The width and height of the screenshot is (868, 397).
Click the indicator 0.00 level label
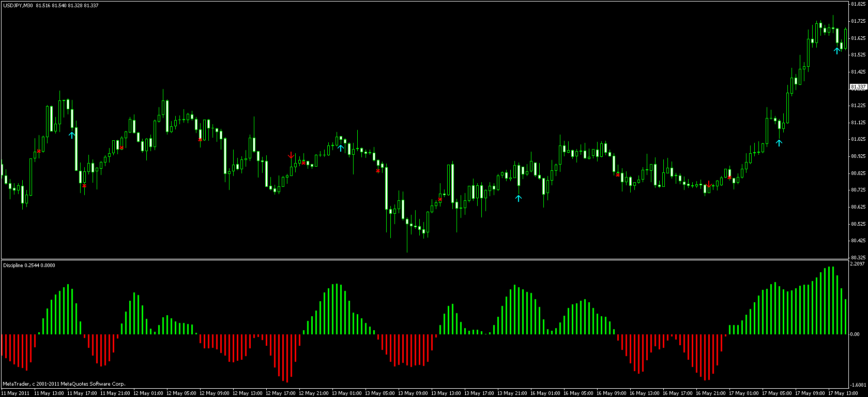[855, 334]
